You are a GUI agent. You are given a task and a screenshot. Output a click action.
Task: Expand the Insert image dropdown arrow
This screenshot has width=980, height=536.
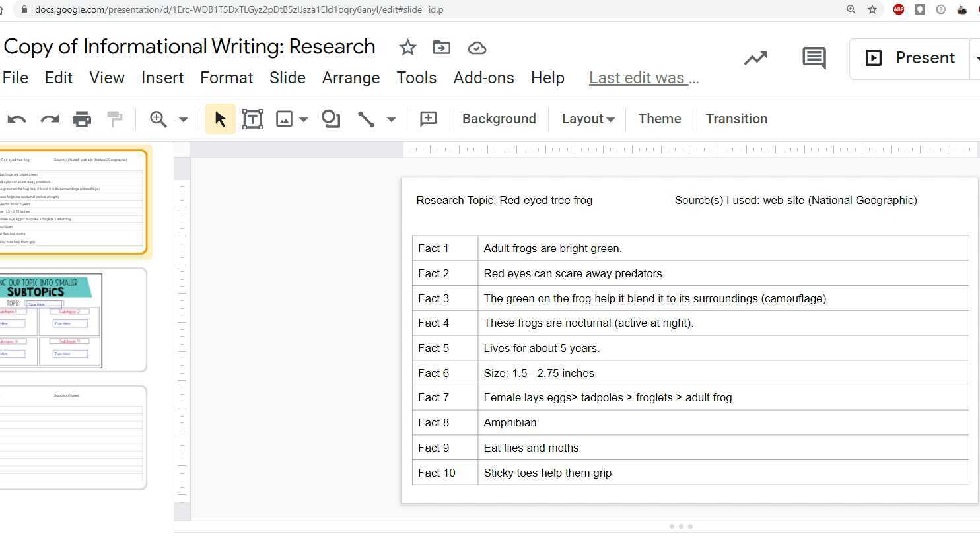tap(304, 120)
